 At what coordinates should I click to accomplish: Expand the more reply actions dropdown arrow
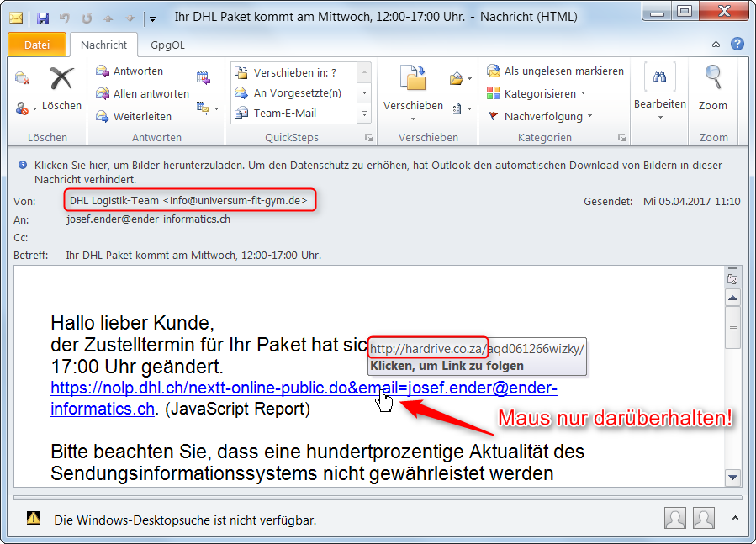tap(216, 108)
